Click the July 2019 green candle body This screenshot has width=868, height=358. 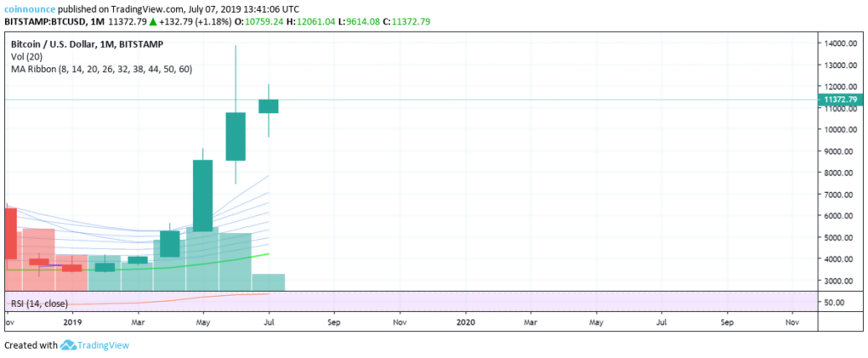(268, 106)
